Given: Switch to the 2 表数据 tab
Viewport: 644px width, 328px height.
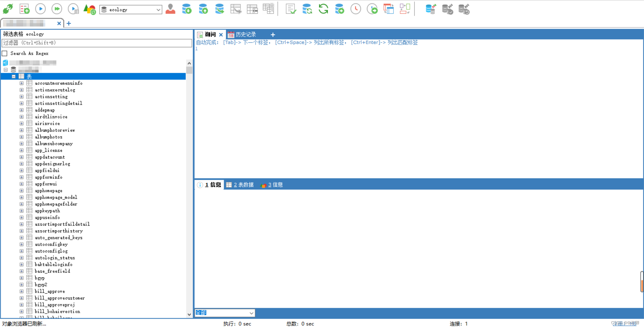Looking at the screenshot, I should [x=240, y=185].
